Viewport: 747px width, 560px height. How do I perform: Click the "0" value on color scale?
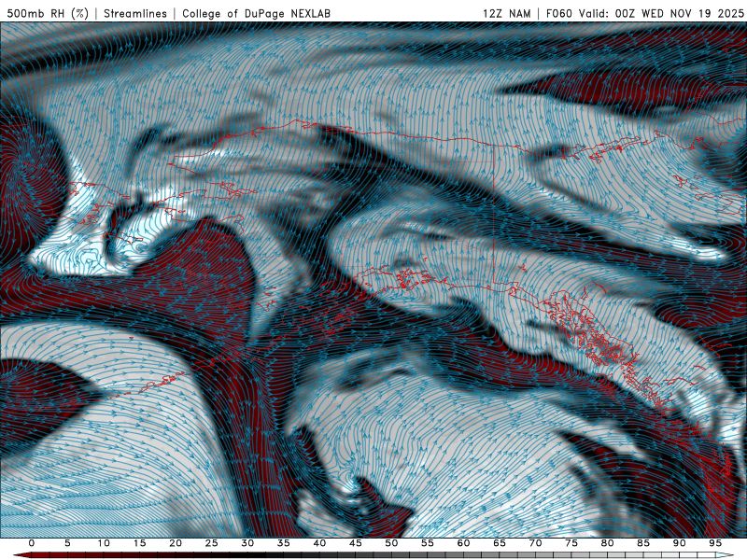tap(32, 543)
